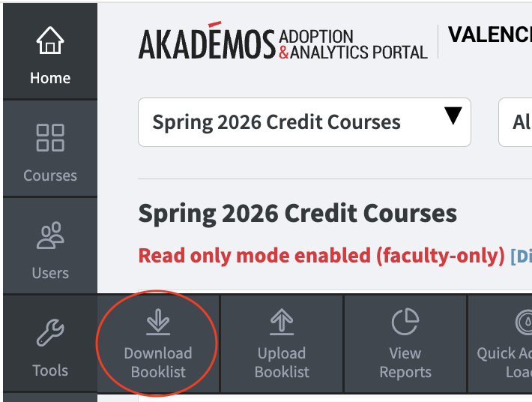Click the Upload Booklist up-arrow icon

(x=282, y=322)
